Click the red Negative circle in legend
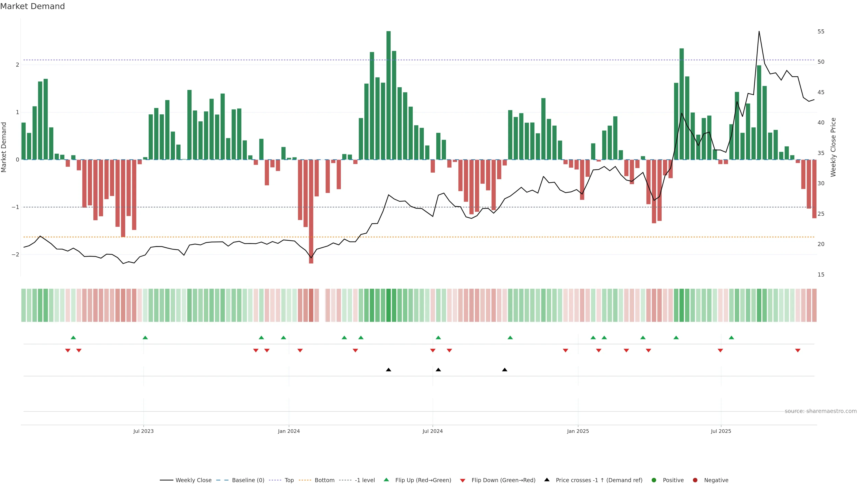Screen dimensions: 868x488 tap(695, 480)
